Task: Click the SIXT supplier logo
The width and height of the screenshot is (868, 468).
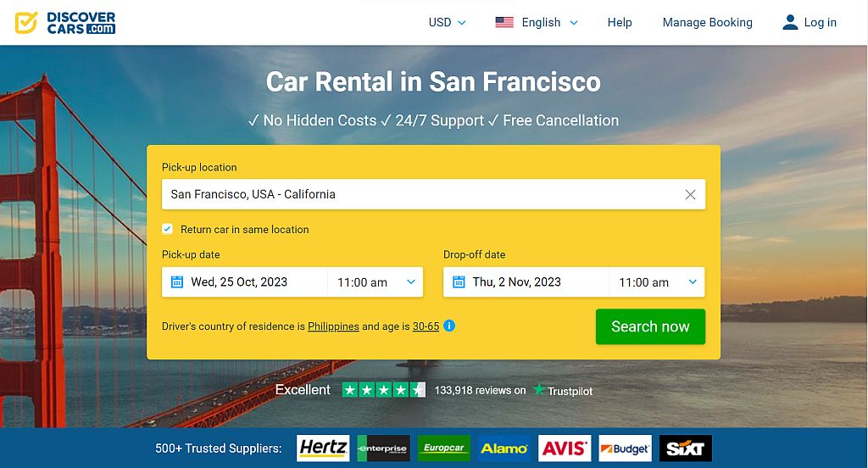Action: 685,448
